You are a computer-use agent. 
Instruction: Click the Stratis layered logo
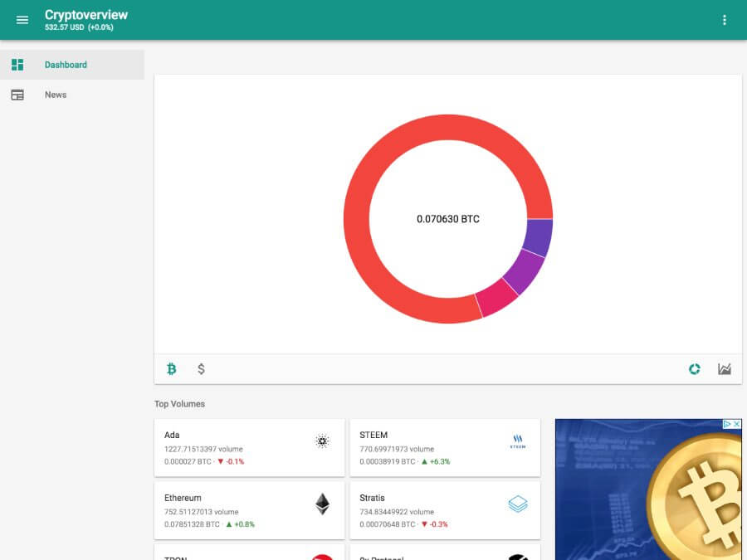[x=518, y=504]
